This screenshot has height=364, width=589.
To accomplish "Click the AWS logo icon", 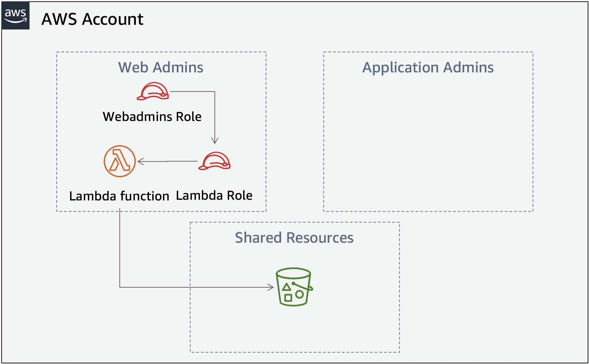I will pyautogui.click(x=16, y=16).
